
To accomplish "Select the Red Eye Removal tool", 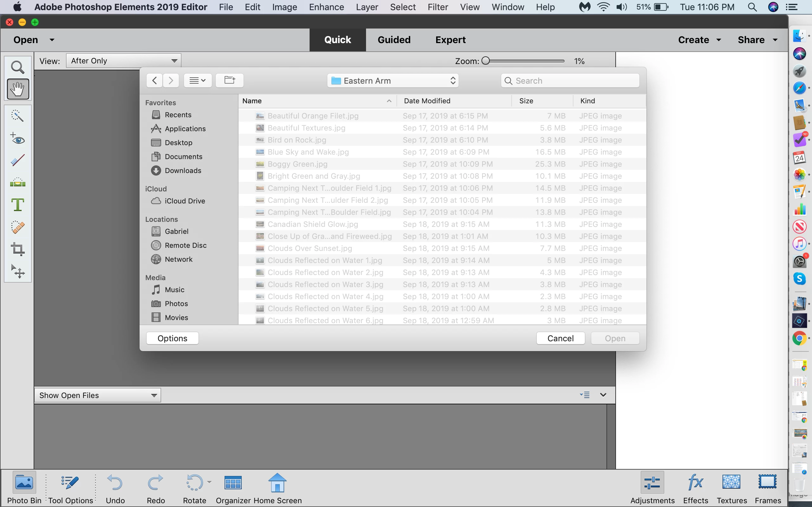I will click(17, 138).
